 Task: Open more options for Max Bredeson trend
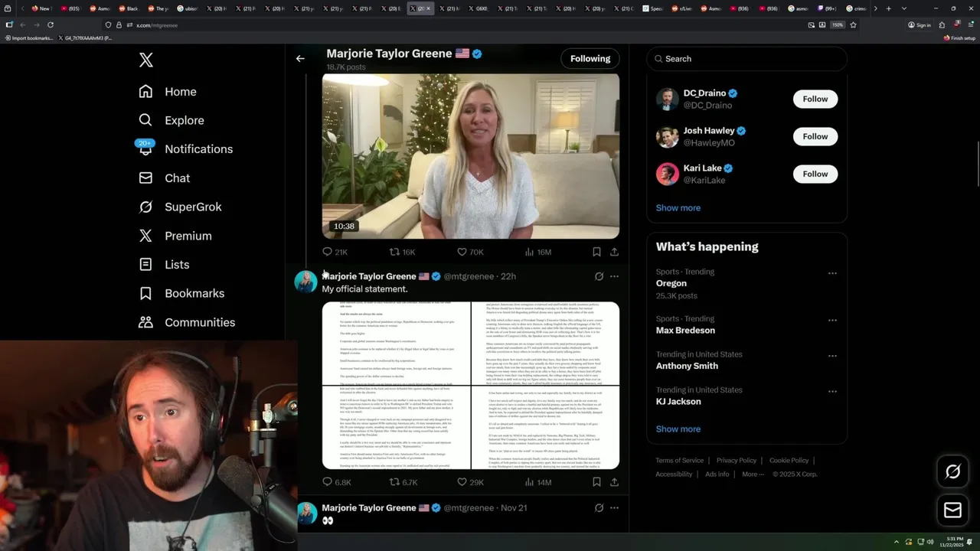(832, 320)
